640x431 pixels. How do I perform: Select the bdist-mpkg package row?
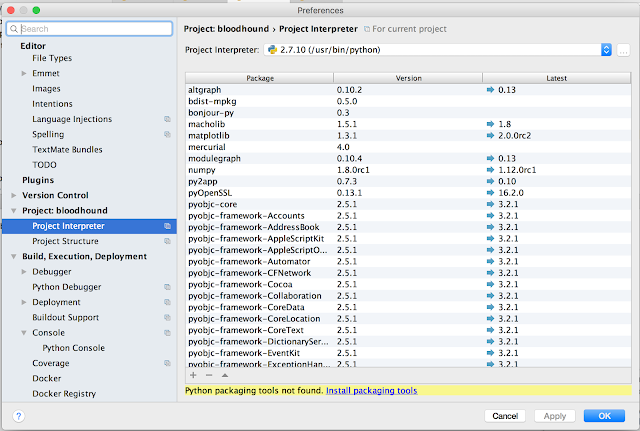pyautogui.click(x=408, y=101)
